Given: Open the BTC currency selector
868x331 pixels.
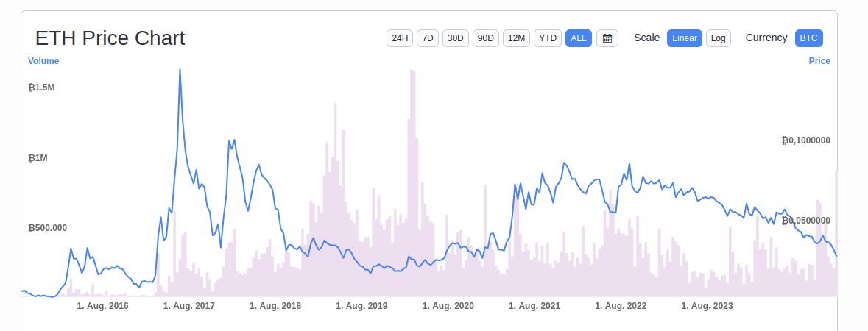Looking at the screenshot, I should coord(809,38).
